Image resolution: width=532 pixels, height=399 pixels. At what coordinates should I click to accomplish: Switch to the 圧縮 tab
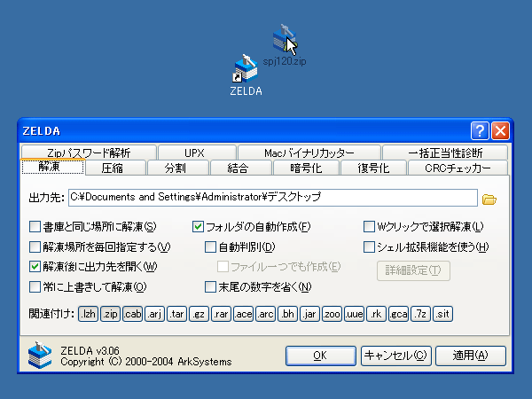115,168
